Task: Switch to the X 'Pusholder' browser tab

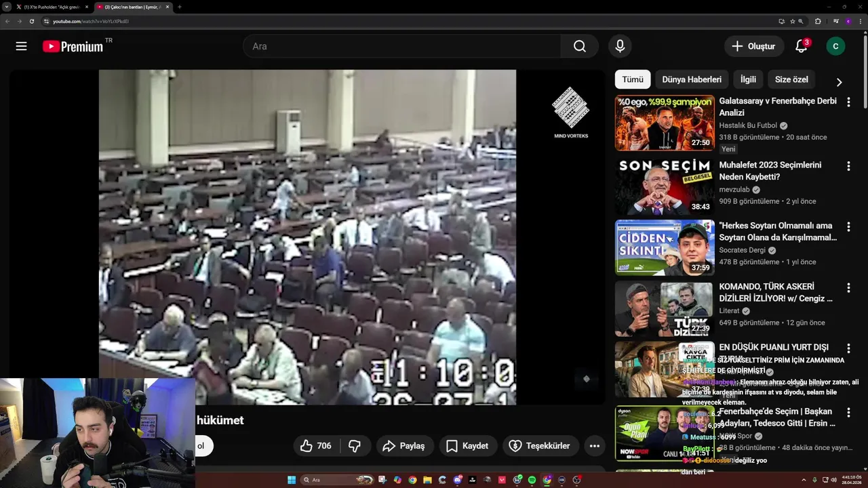Action: (52, 7)
